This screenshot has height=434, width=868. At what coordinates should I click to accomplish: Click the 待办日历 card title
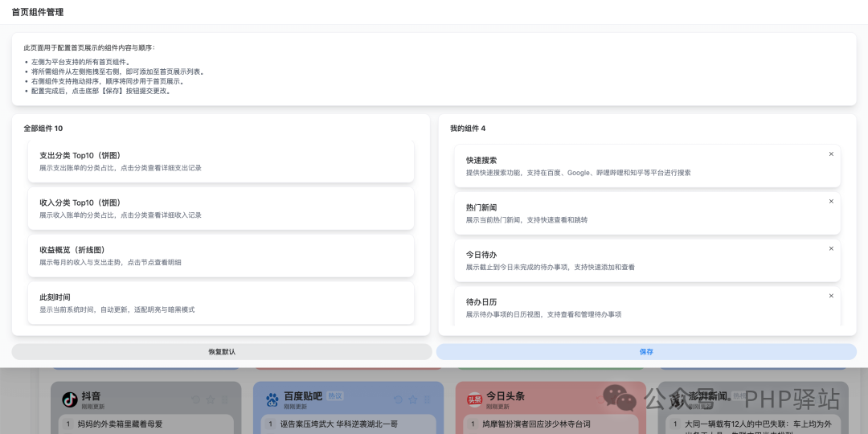[x=481, y=301]
